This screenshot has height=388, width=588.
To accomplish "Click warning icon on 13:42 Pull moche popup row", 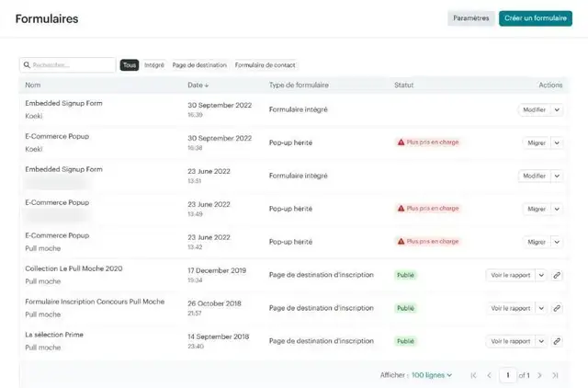I will (x=401, y=241).
